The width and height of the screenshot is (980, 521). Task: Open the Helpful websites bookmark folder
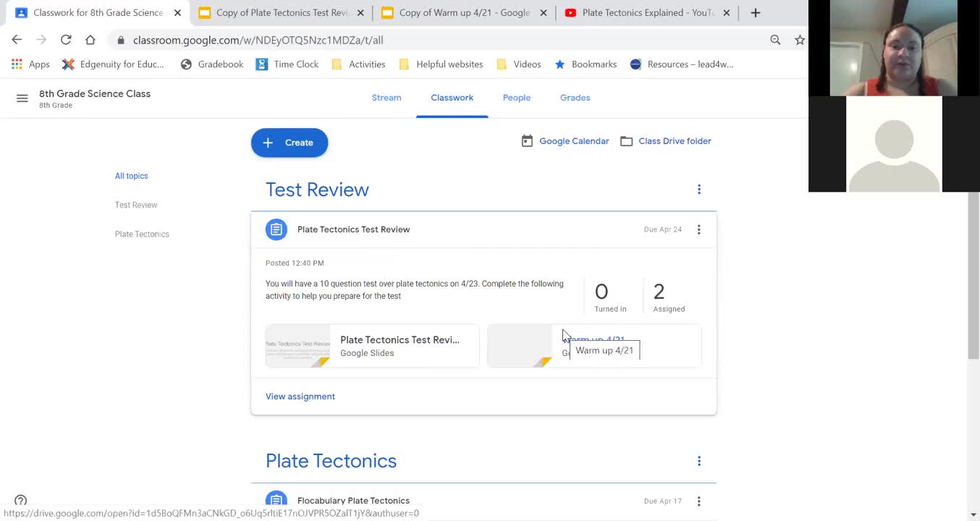click(x=441, y=64)
